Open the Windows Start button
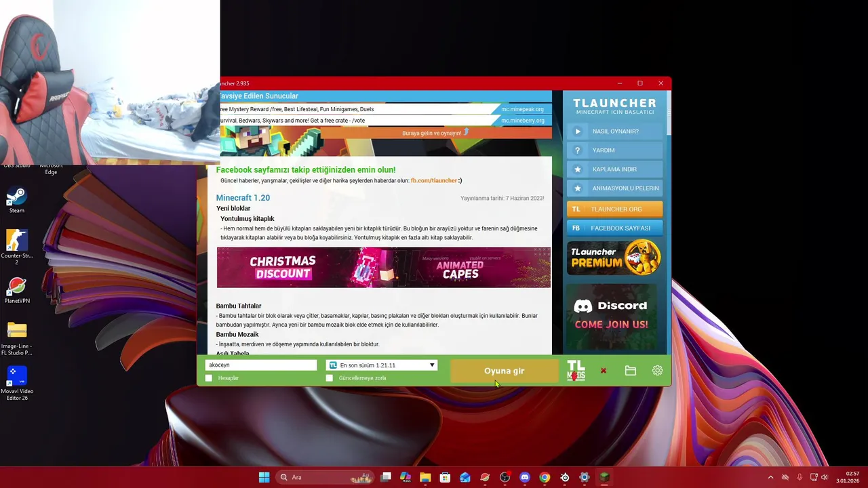The image size is (868, 488). pos(264,477)
